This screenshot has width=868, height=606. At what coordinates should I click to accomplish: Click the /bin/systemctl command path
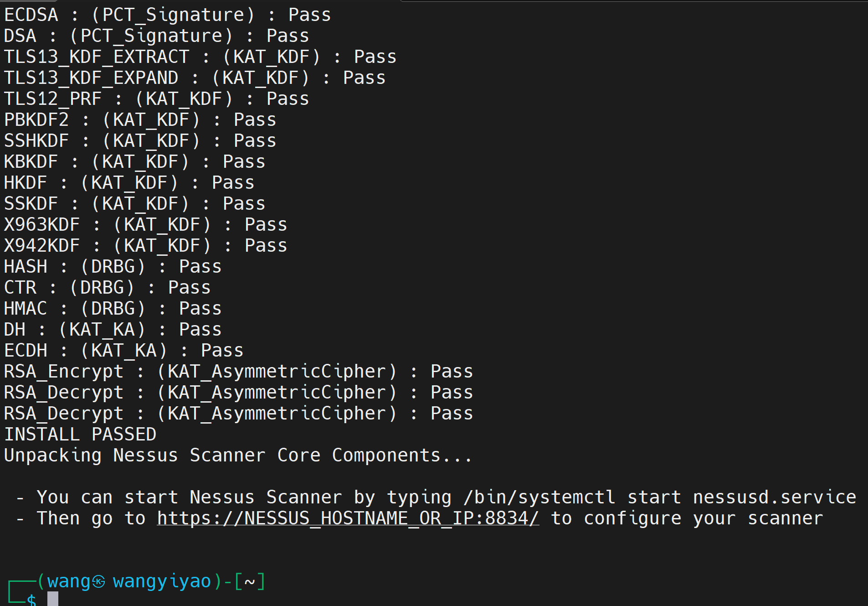[x=539, y=497]
